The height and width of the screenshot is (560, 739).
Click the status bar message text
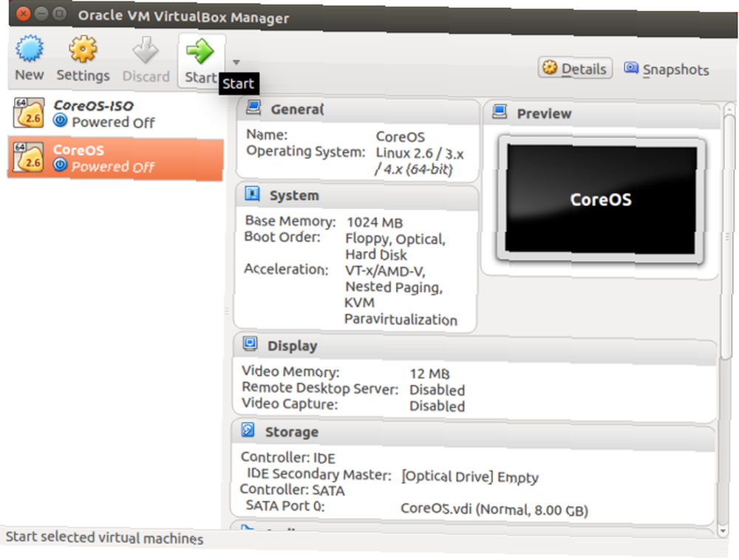click(x=104, y=537)
